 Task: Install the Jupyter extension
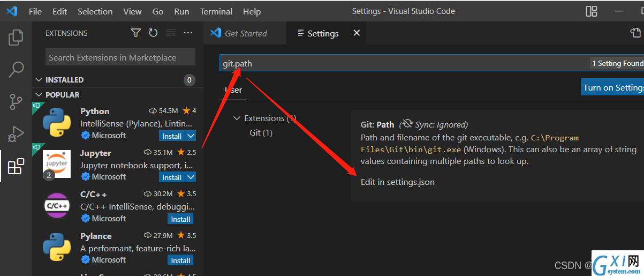click(x=172, y=177)
